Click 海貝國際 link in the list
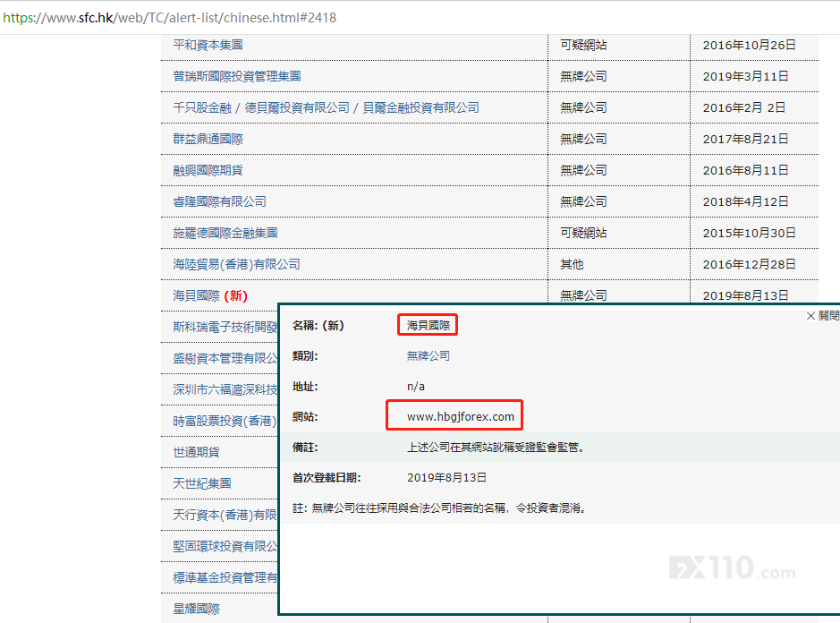Viewport: 840px width, 623px height. coord(196,295)
